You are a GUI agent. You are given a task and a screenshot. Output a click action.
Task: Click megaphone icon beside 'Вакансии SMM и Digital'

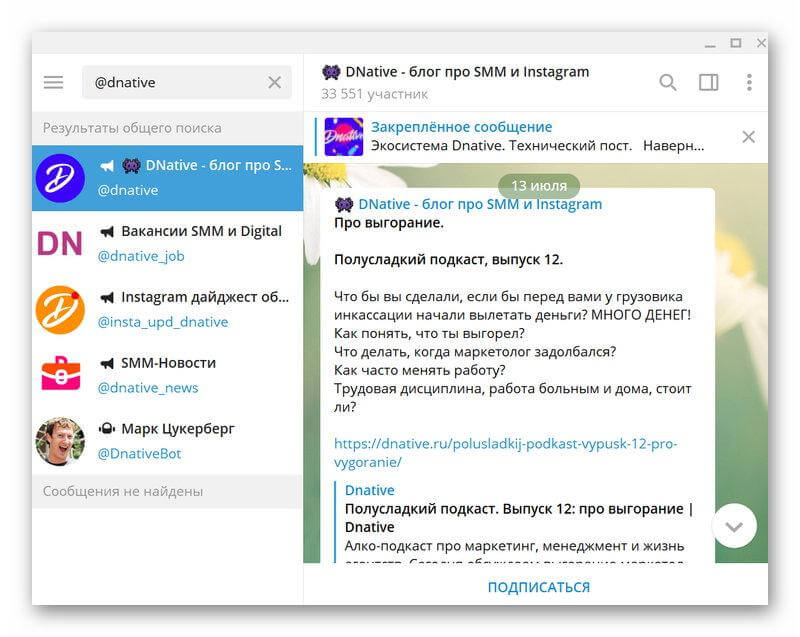click(x=107, y=232)
